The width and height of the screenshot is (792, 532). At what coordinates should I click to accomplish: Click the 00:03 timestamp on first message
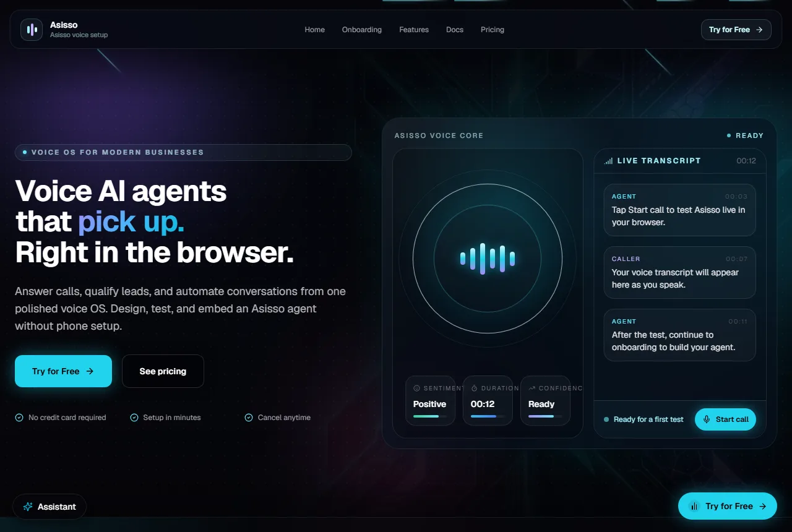(x=736, y=197)
